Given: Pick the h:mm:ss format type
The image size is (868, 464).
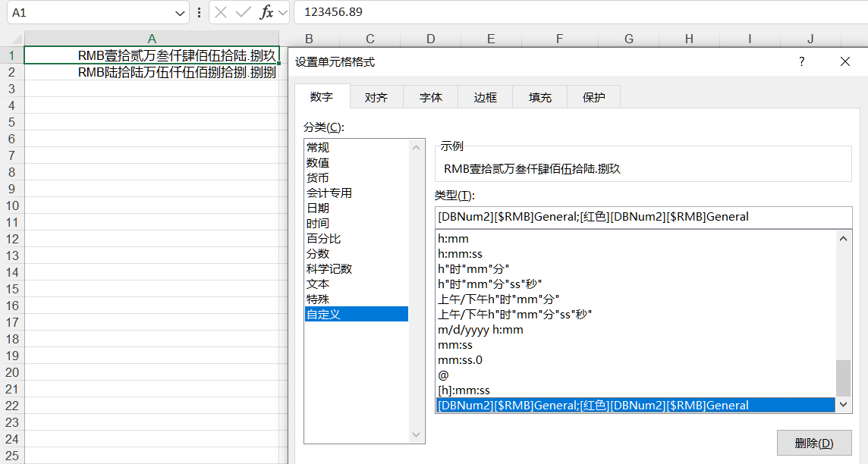Looking at the screenshot, I should click(x=461, y=253).
